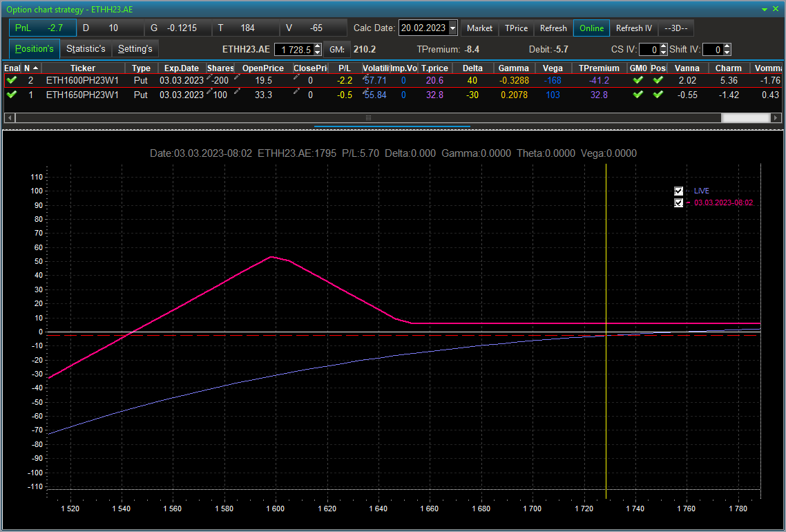Sort by the Vega column header

pos(553,68)
